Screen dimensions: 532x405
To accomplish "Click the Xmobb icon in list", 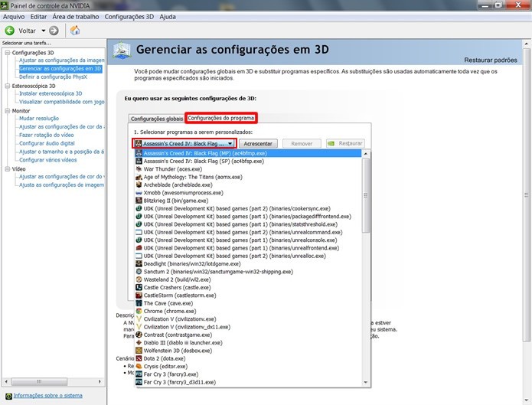I will (139, 193).
